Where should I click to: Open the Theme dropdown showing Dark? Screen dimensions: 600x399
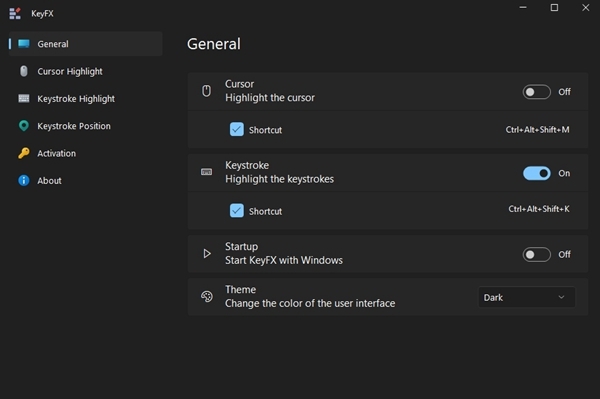click(527, 297)
